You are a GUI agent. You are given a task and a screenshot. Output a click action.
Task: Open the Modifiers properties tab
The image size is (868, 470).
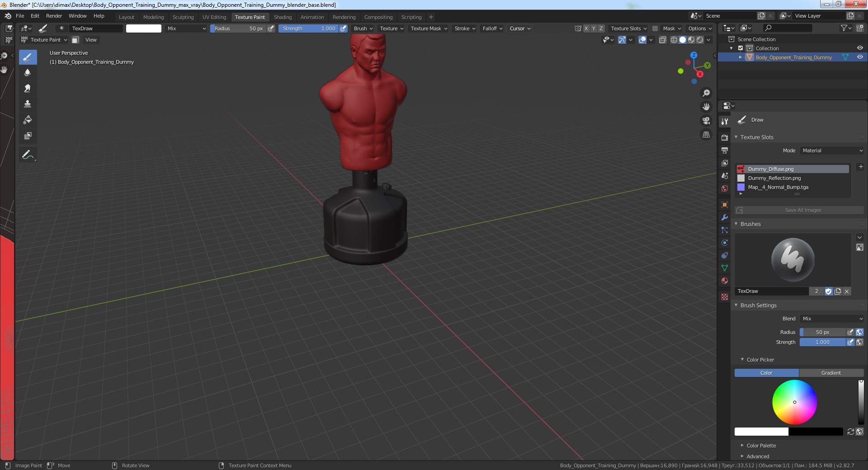(x=725, y=217)
